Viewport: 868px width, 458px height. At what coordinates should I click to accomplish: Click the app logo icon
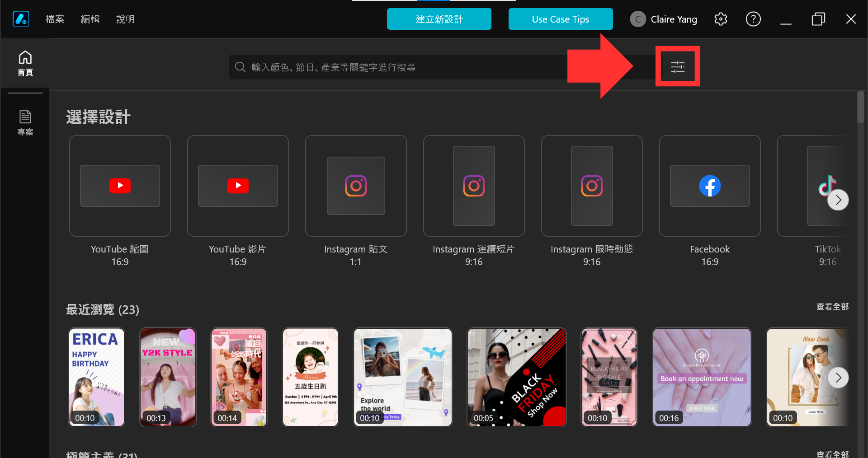(21, 19)
